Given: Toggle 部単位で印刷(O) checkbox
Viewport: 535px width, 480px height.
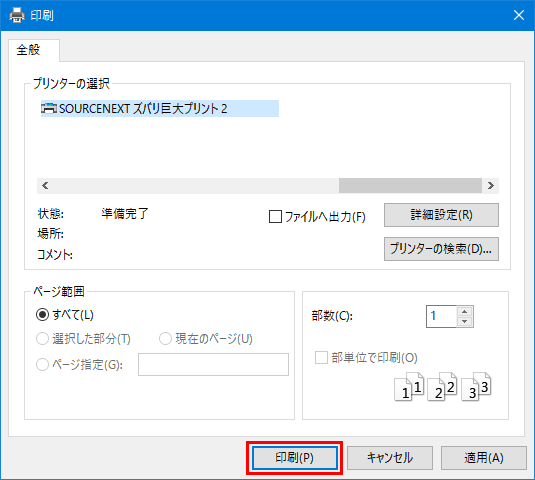Looking at the screenshot, I should 321,358.
